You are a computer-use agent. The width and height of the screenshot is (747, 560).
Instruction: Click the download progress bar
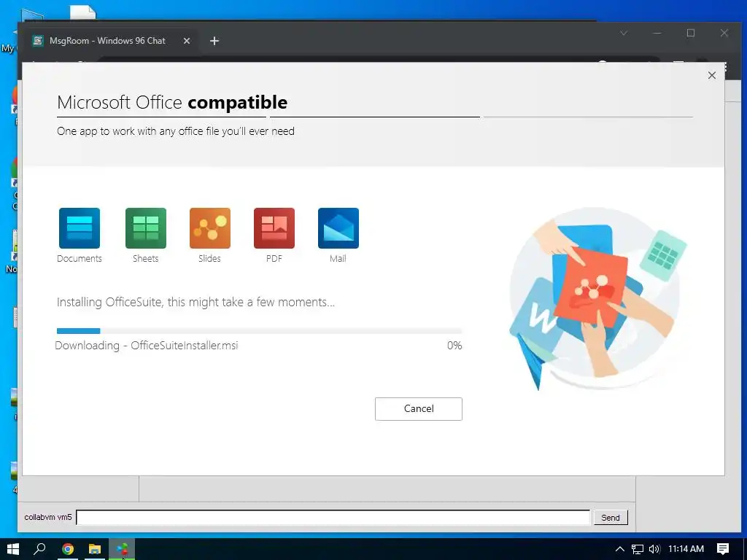(x=259, y=331)
